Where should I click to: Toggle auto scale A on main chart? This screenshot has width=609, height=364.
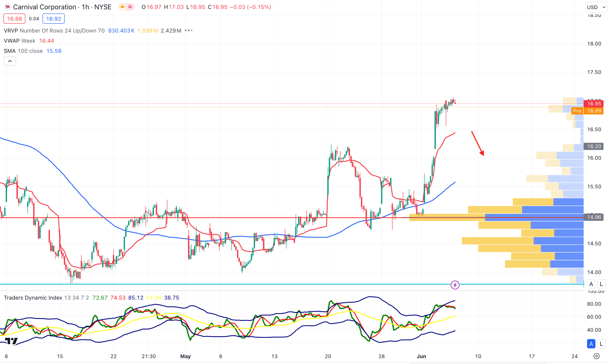pos(591,284)
